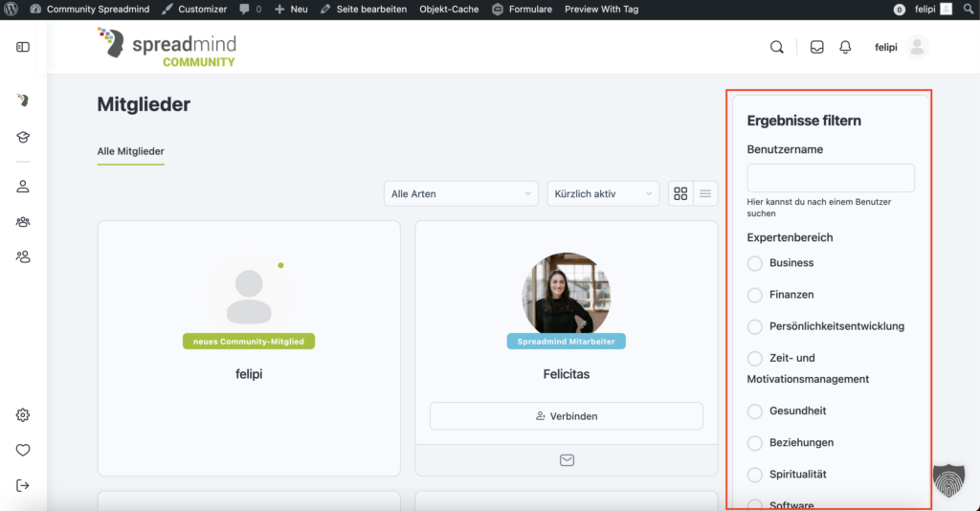Screen dimensions: 980x511
Task: Expand the Alle Arten dropdown
Action: 460,193
